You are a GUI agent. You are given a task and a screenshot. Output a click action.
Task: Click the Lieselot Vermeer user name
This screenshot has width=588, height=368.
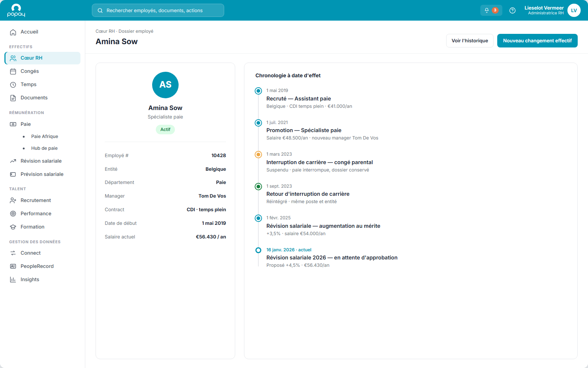(x=544, y=8)
